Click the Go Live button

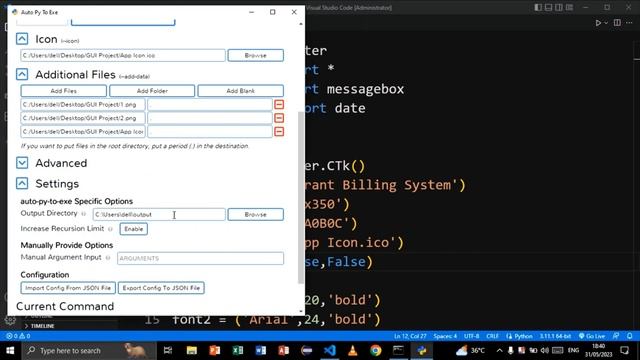(x=592, y=336)
